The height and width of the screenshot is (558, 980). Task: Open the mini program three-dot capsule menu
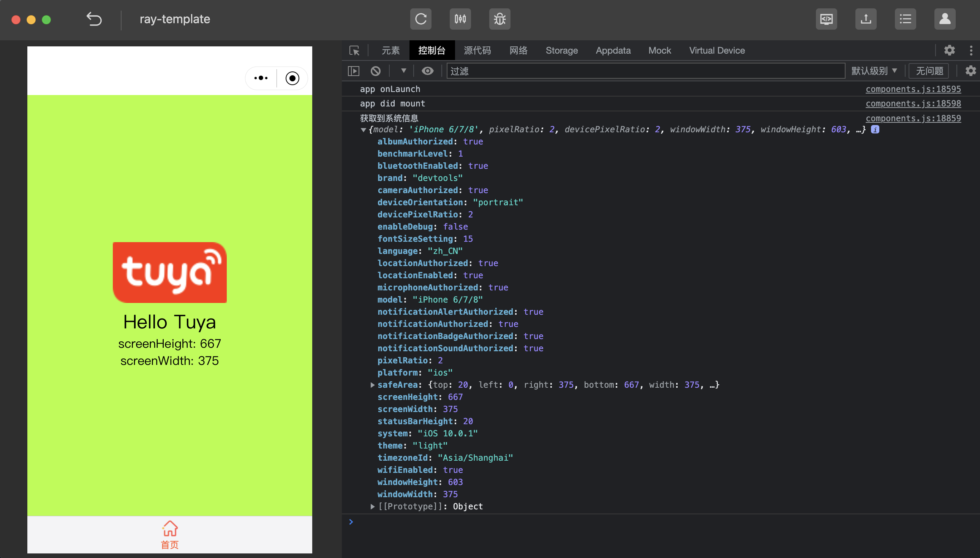click(261, 78)
